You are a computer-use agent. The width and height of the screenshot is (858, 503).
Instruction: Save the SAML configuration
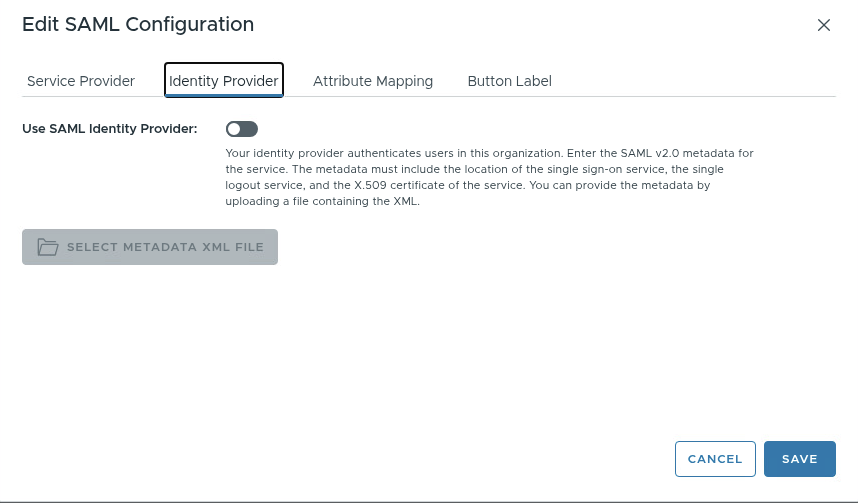click(800, 459)
